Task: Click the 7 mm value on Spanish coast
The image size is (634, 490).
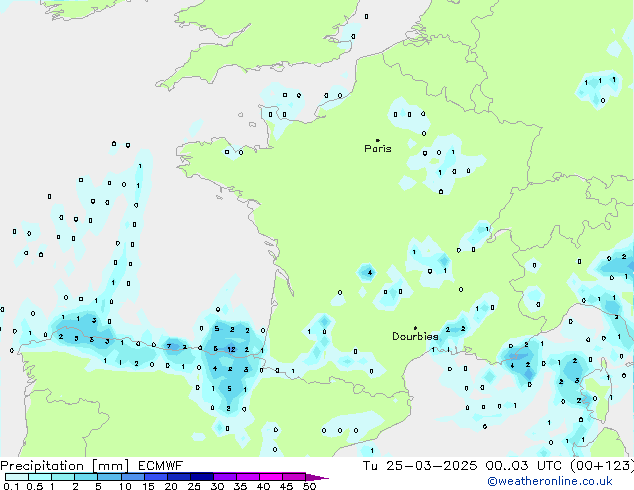Action: 169,346
